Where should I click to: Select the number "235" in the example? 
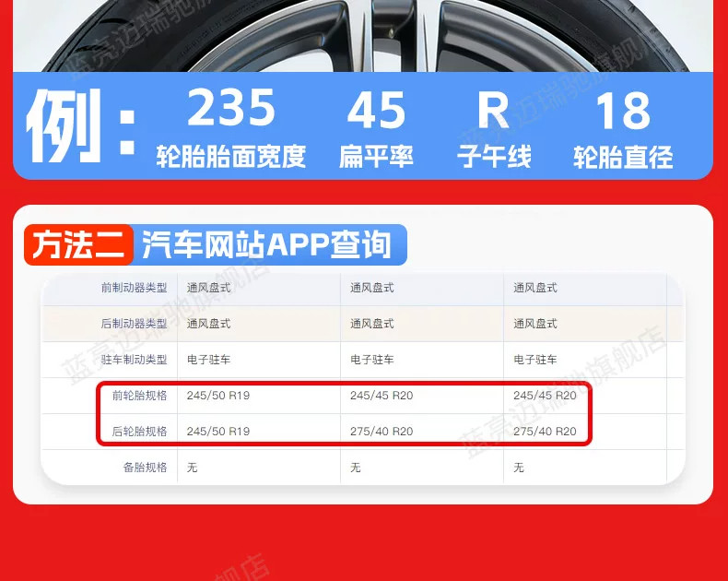tap(231, 108)
